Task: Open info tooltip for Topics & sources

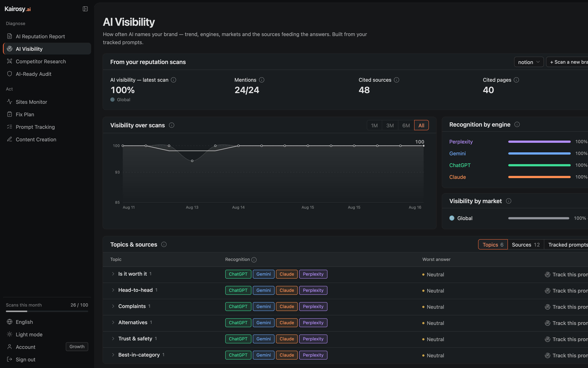Action: (164, 244)
